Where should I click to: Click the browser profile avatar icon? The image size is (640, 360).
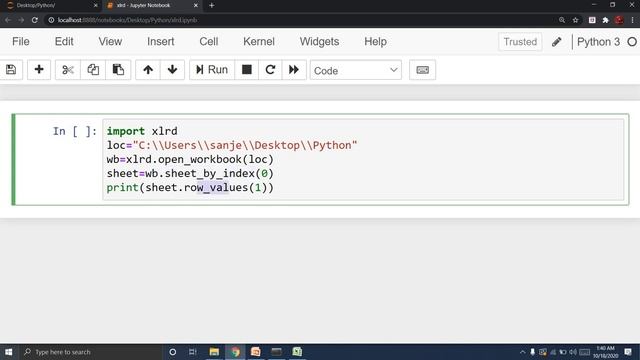(619, 20)
